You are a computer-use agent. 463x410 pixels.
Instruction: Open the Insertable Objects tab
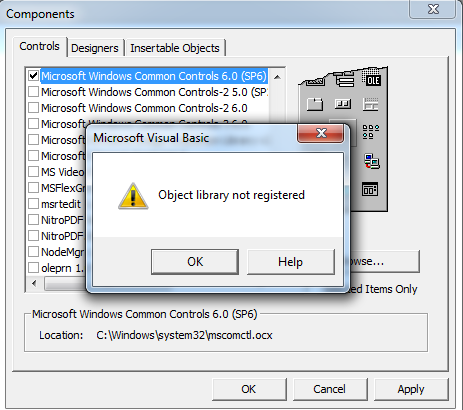pos(175,48)
